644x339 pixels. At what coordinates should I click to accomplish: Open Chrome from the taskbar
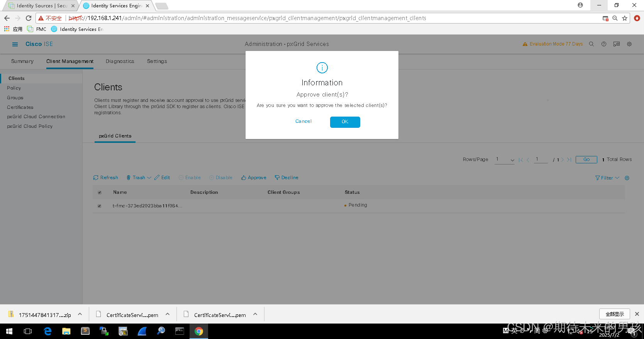click(199, 331)
